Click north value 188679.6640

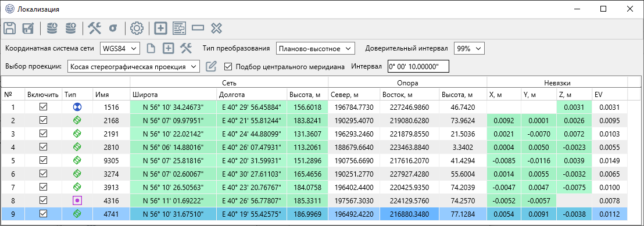pyautogui.click(x=354, y=147)
